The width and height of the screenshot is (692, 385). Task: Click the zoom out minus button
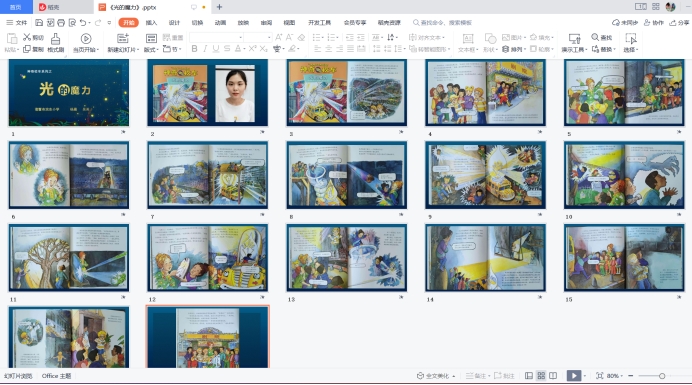(631, 376)
